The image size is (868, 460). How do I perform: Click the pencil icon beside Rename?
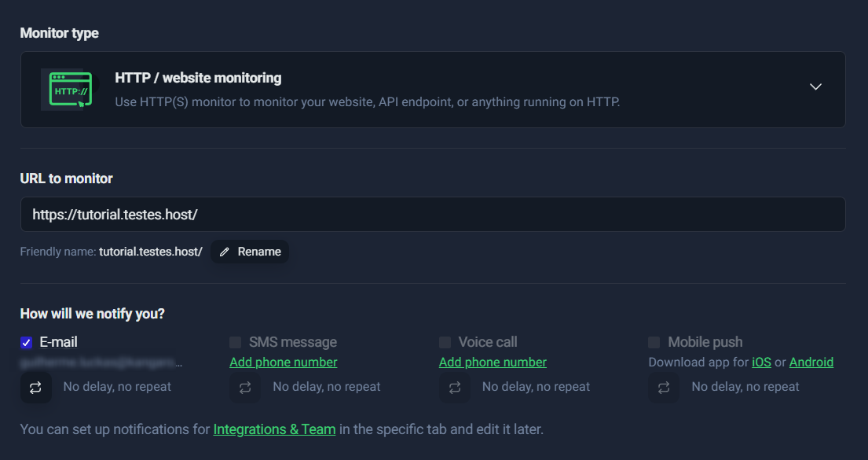coord(225,252)
